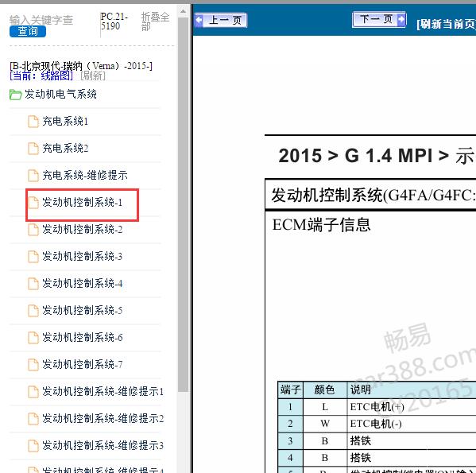
Task: Open 发动机控制系统-6 tree item
Action: point(83,337)
